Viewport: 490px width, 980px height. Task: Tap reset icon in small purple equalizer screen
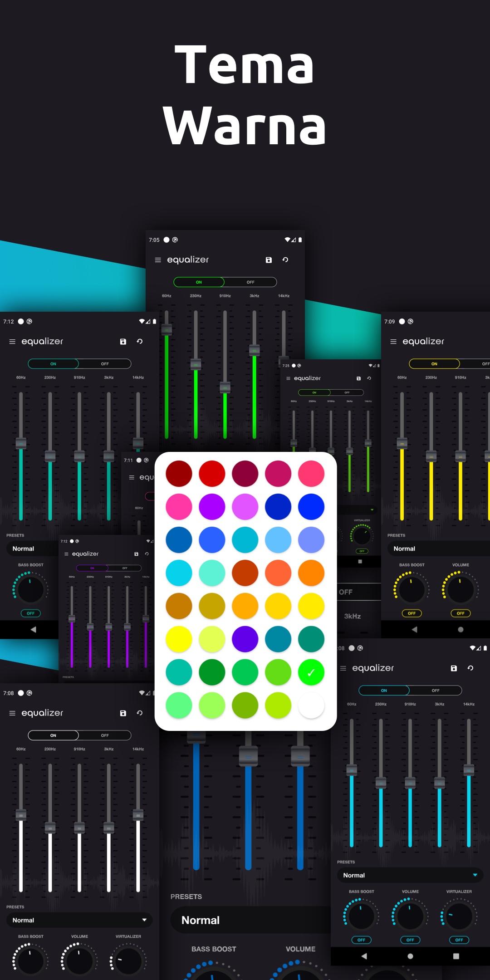[x=147, y=554]
